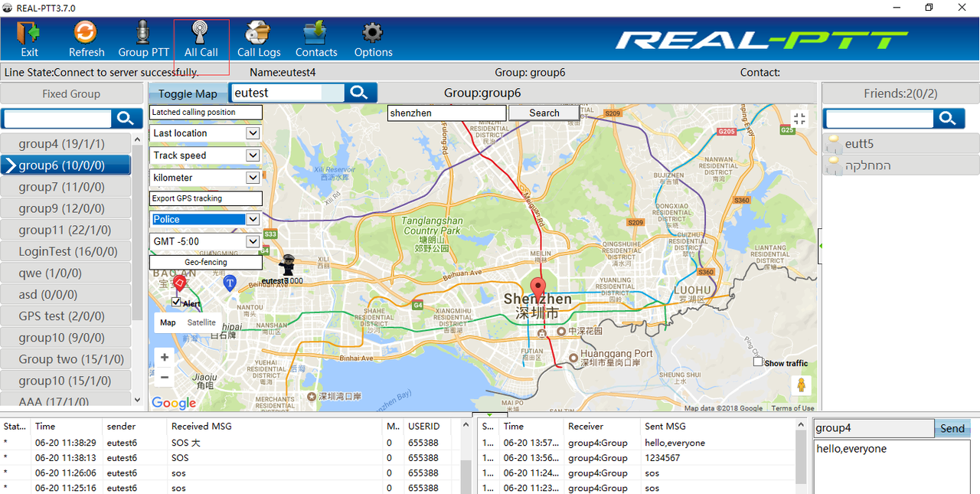Click Friends panel search magnifier
Screen dimensions: 980x494
(x=948, y=118)
